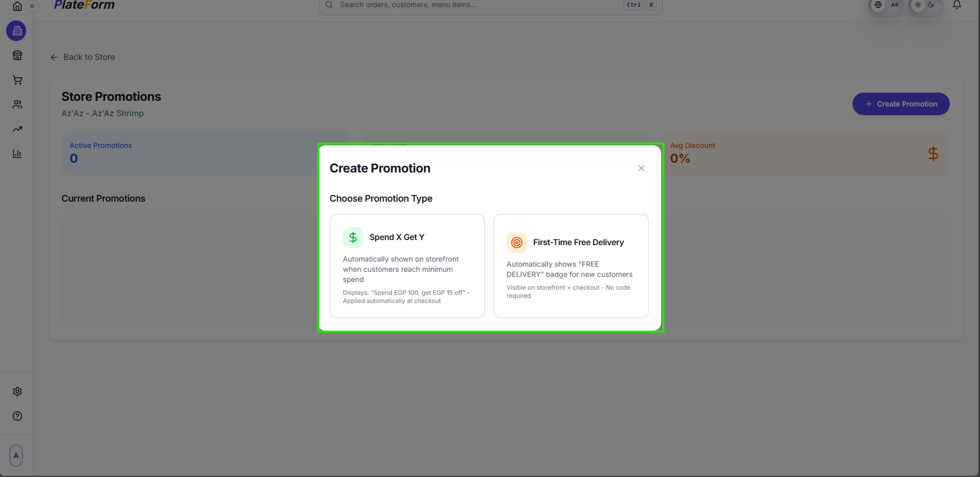The image size is (980, 477).
Task: Open Customers via the people icon
Action: [x=17, y=104]
